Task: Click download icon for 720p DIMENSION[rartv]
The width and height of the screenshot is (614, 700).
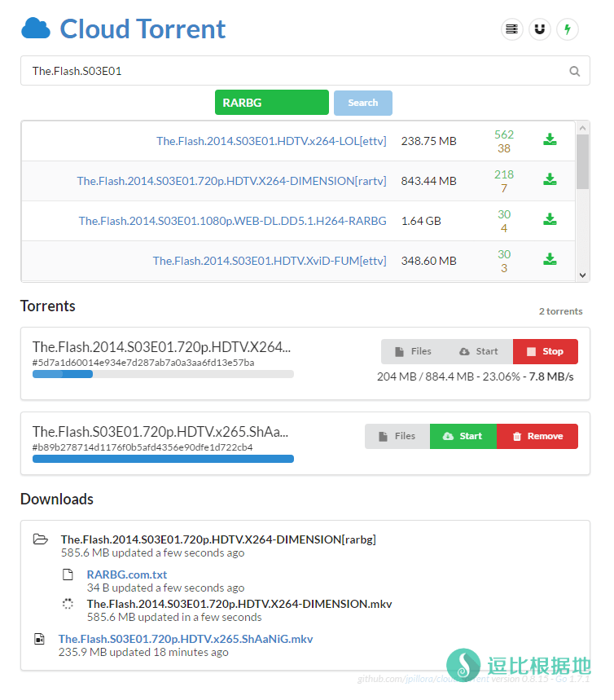Action: click(550, 180)
